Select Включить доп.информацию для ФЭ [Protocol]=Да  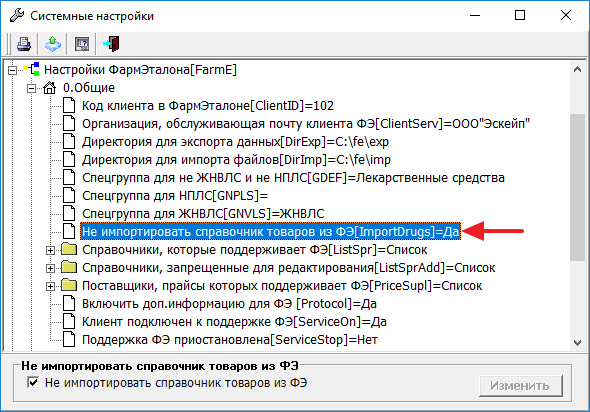click(x=229, y=304)
